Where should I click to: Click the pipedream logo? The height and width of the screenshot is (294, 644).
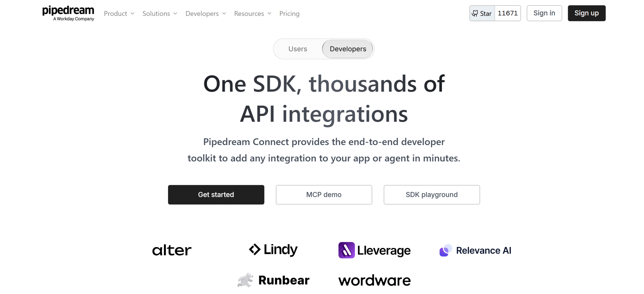click(x=68, y=13)
